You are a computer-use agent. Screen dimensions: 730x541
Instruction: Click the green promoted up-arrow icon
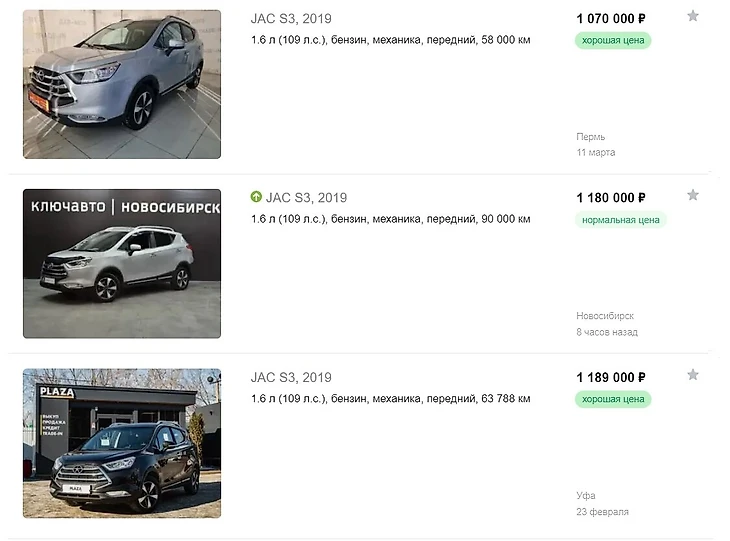256,198
